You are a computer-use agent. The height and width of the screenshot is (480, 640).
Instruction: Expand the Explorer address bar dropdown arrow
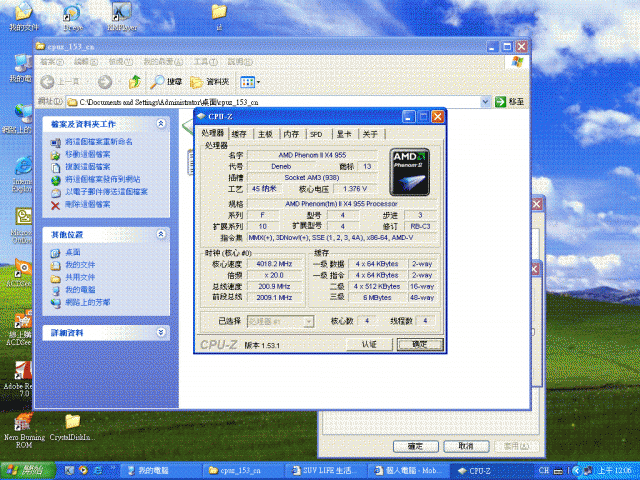[485, 102]
